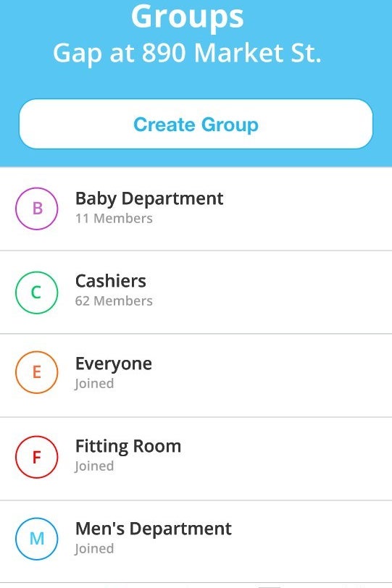Tap the purple B group icon
The width and height of the screenshot is (392, 588).
[37, 209]
